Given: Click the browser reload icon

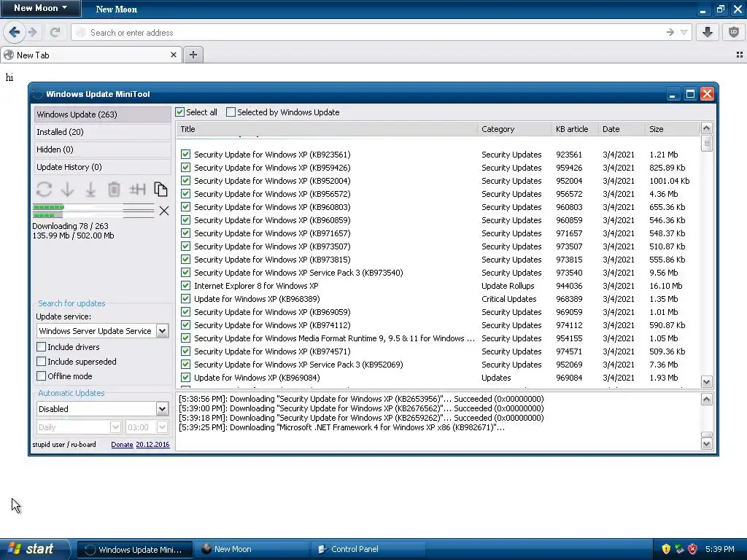Looking at the screenshot, I should (55, 32).
